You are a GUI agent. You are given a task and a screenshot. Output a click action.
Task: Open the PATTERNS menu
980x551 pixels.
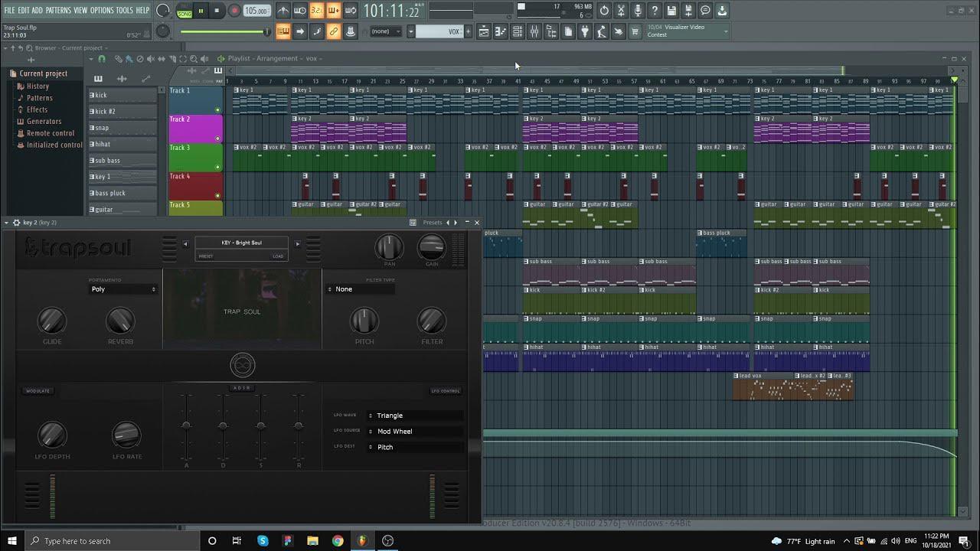click(x=58, y=10)
